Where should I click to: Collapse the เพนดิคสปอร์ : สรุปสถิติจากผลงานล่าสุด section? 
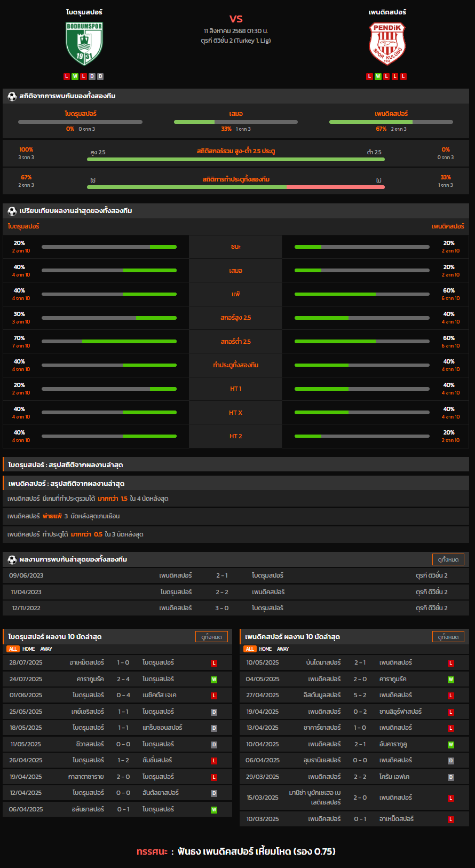(x=236, y=484)
